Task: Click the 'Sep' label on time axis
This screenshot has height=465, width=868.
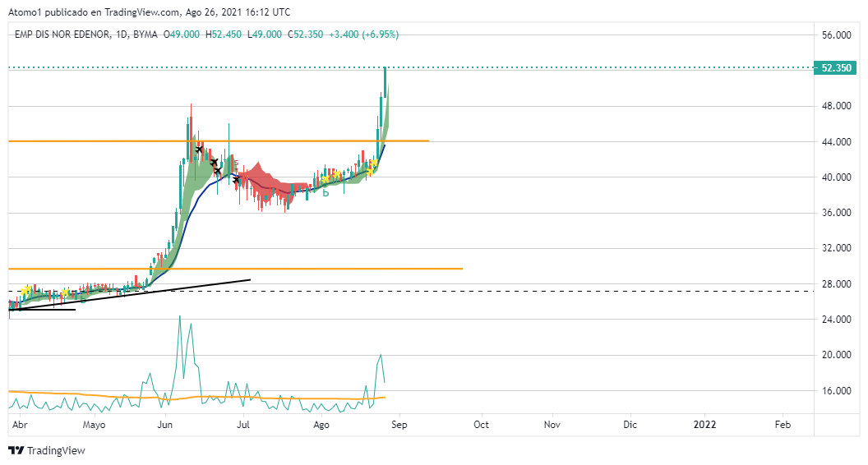Action: click(x=399, y=425)
